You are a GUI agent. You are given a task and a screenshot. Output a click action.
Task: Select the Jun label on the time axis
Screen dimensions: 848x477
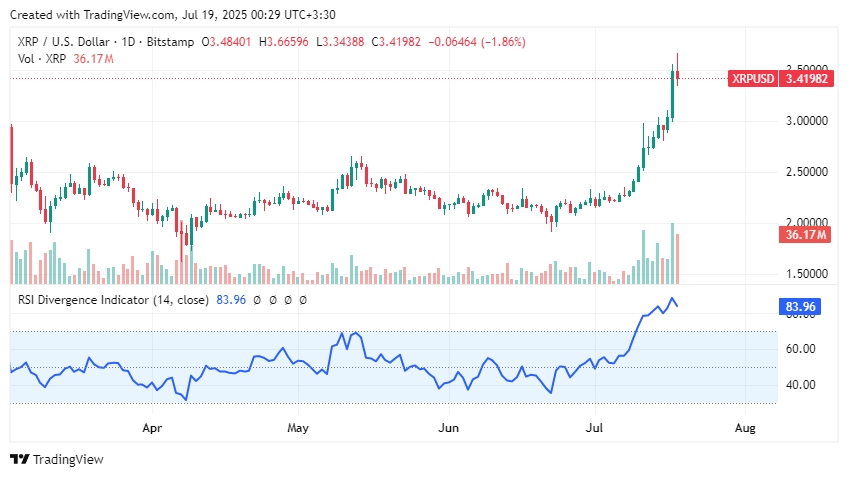pos(449,426)
